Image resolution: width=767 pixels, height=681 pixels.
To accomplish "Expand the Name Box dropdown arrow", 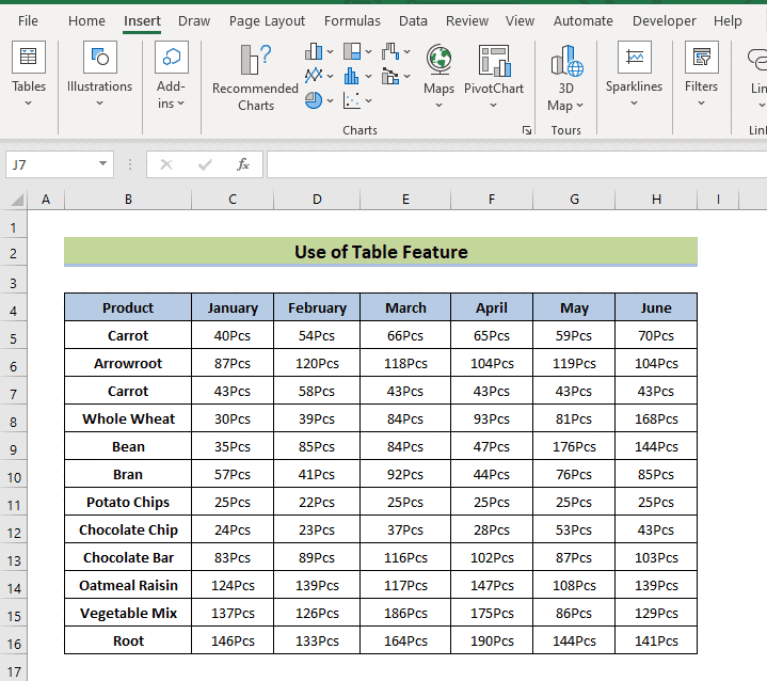I will pyautogui.click(x=103, y=163).
